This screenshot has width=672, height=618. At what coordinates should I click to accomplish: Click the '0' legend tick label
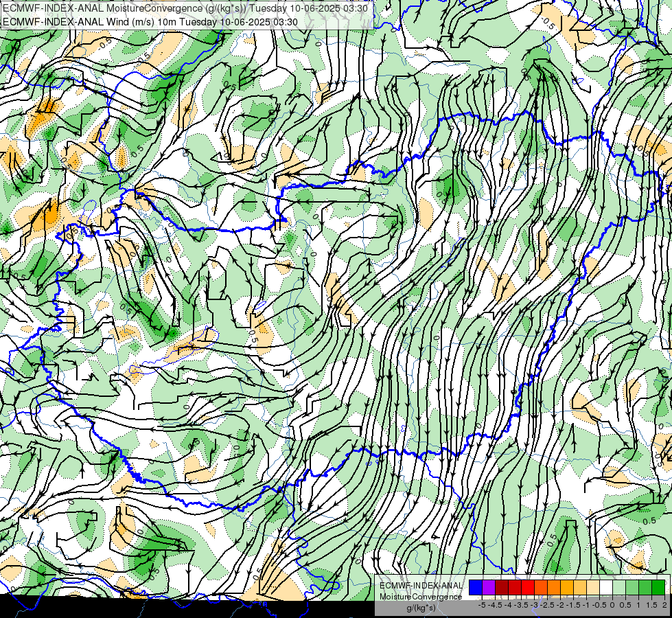[x=612, y=605]
